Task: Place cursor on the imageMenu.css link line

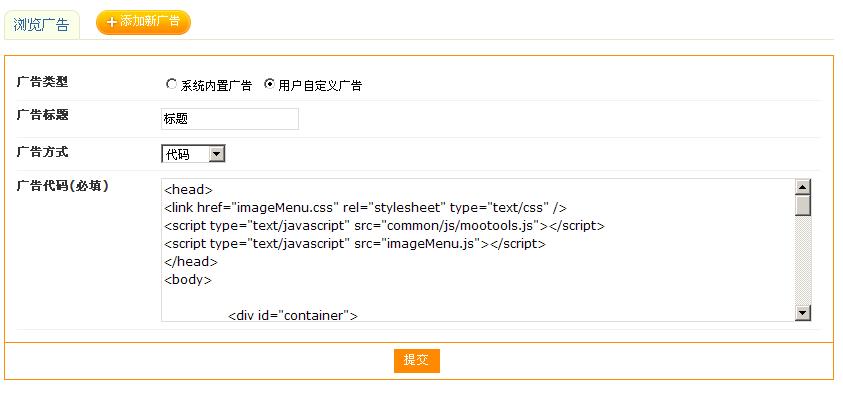Action: click(366, 207)
